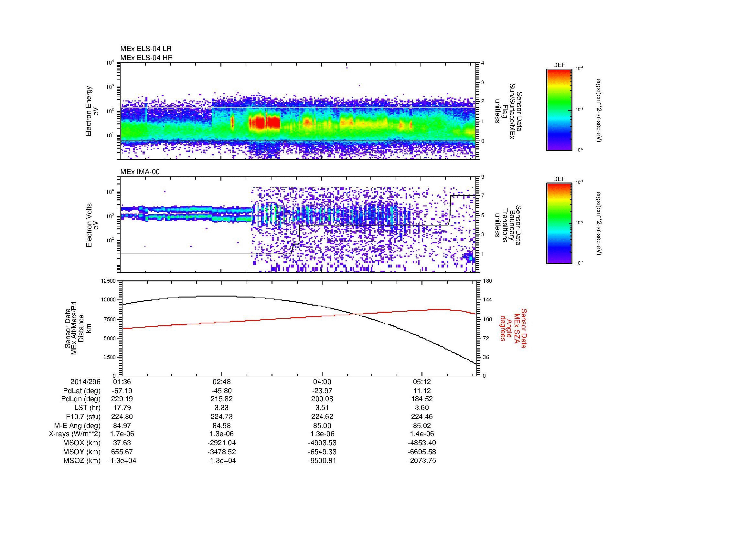This screenshot has width=756, height=534.
Task: Click the 'PdLon (deg)' row label
Action: pyautogui.click(x=81, y=399)
